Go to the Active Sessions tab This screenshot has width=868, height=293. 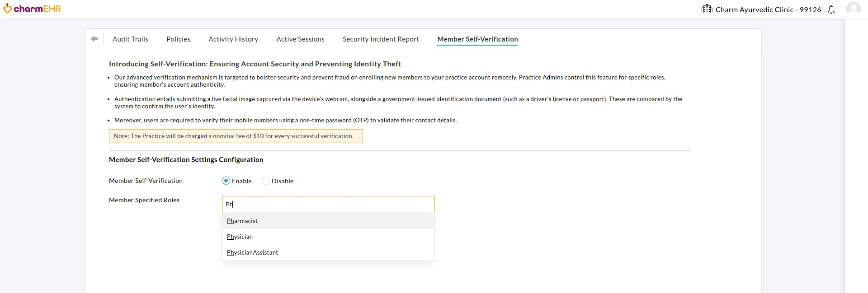click(x=300, y=39)
